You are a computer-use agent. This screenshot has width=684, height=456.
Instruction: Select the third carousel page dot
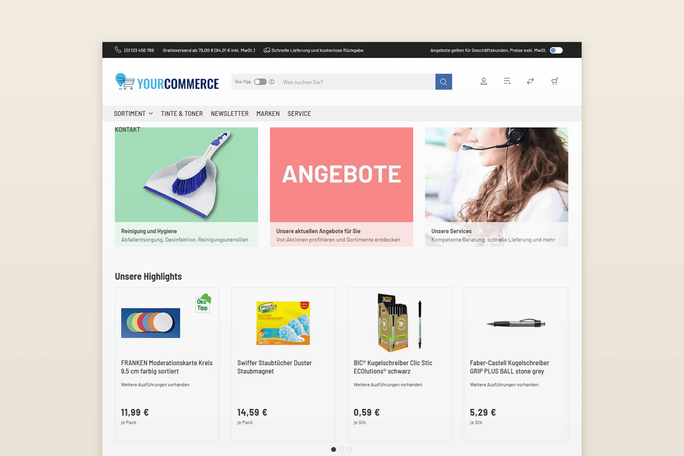pos(349,449)
